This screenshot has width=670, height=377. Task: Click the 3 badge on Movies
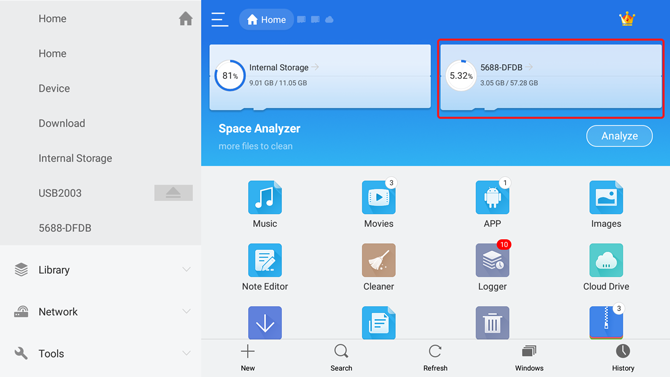[x=391, y=183]
